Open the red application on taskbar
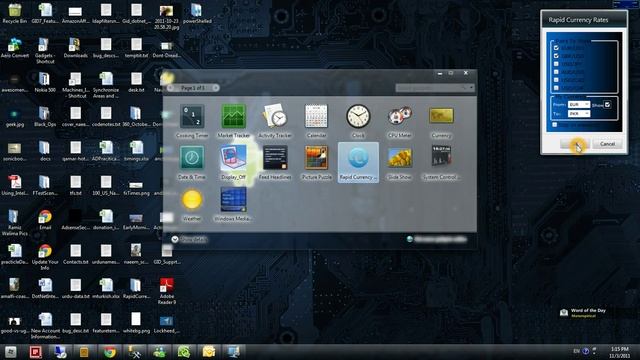This screenshot has height=360, width=640. pyautogui.click(x=36, y=351)
